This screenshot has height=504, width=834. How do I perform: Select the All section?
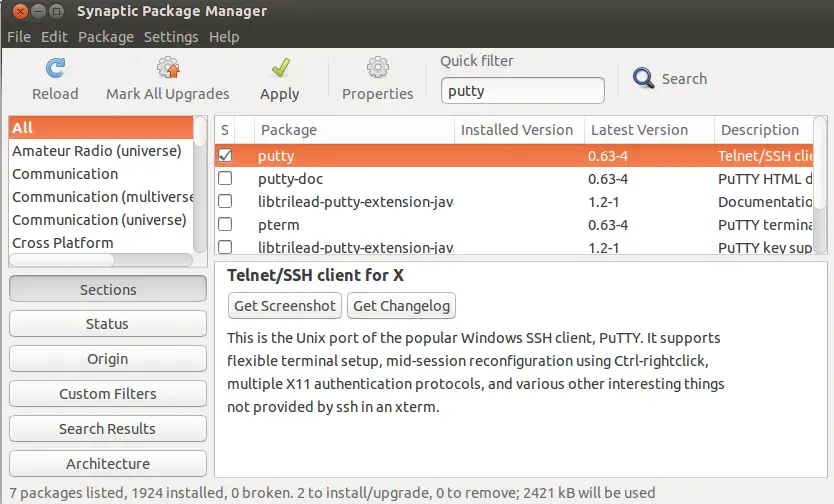(101, 128)
